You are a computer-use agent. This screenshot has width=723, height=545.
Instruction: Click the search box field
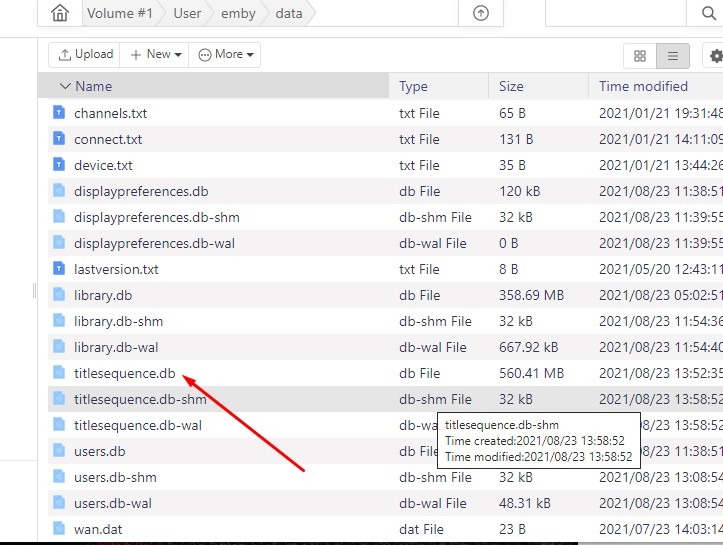616,13
